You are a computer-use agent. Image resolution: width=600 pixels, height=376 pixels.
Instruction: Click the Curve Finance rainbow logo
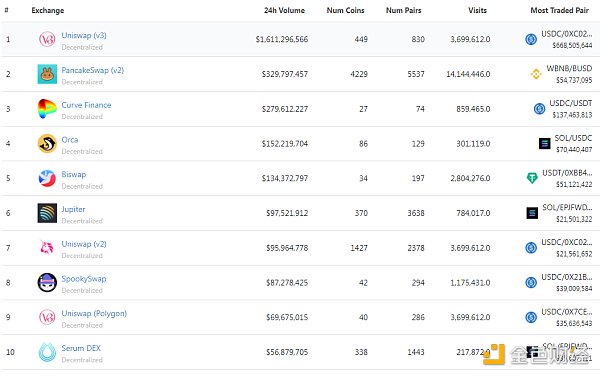(x=47, y=109)
